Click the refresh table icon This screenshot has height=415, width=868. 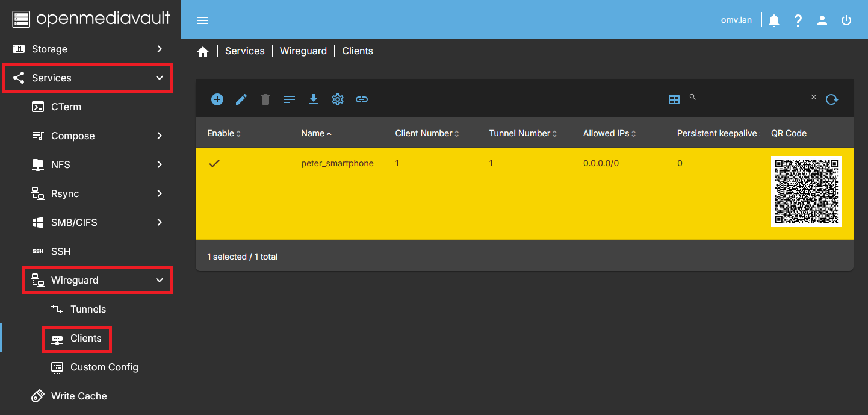coord(832,99)
